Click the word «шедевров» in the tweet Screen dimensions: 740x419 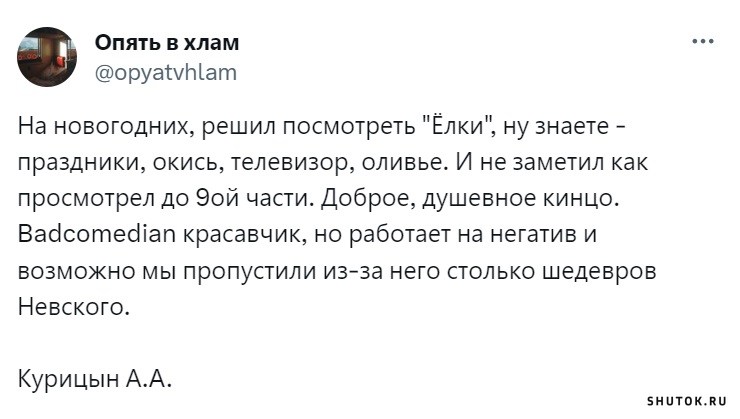(x=599, y=272)
